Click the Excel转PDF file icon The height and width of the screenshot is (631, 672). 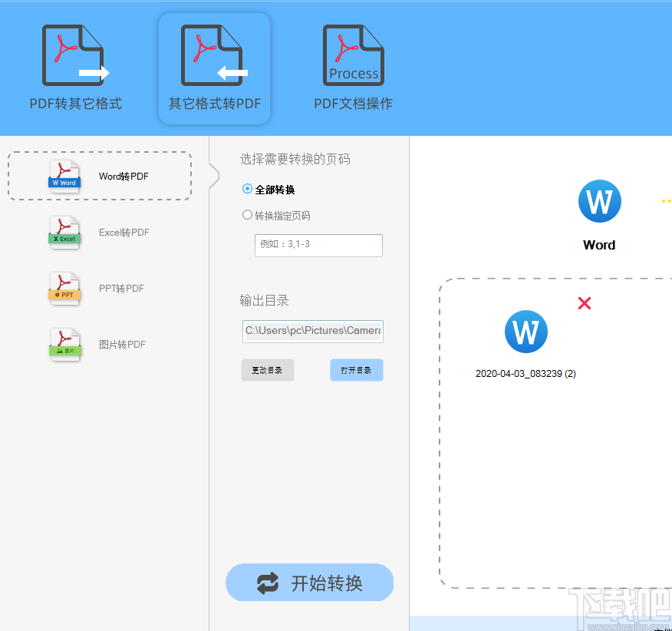64,232
